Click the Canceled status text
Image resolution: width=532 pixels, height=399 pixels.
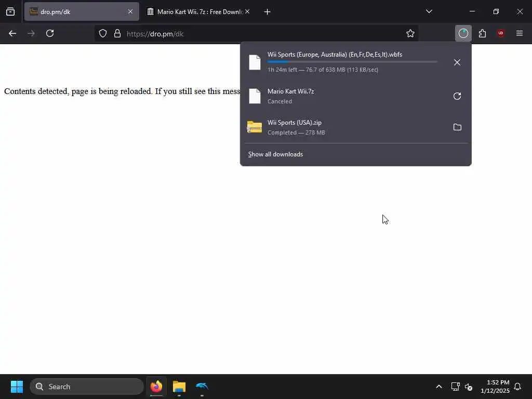280,101
